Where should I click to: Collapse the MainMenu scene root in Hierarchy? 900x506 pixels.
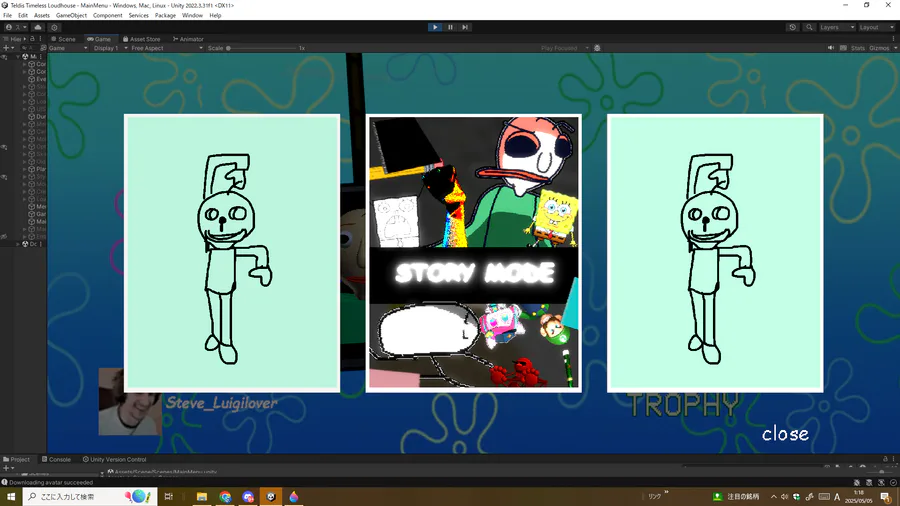tap(19, 57)
